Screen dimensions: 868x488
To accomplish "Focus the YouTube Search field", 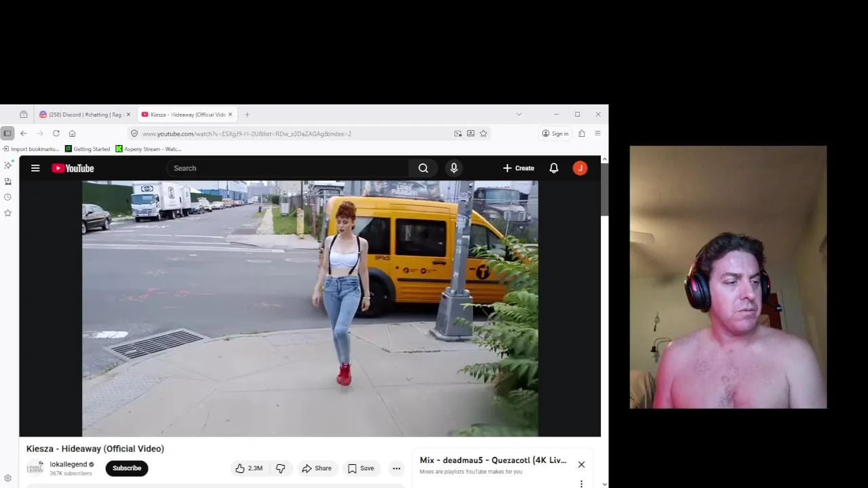I will click(x=288, y=168).
